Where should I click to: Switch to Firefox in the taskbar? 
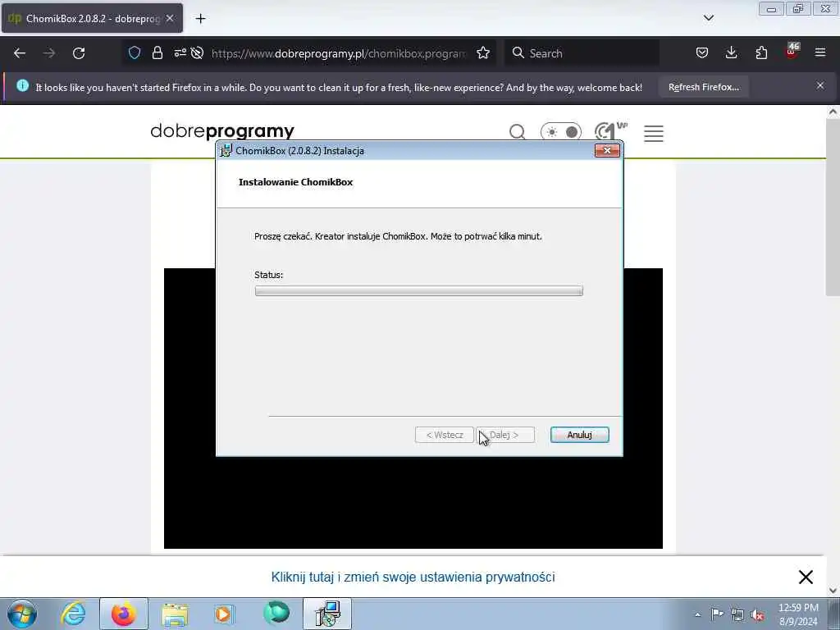click(124, 614)
